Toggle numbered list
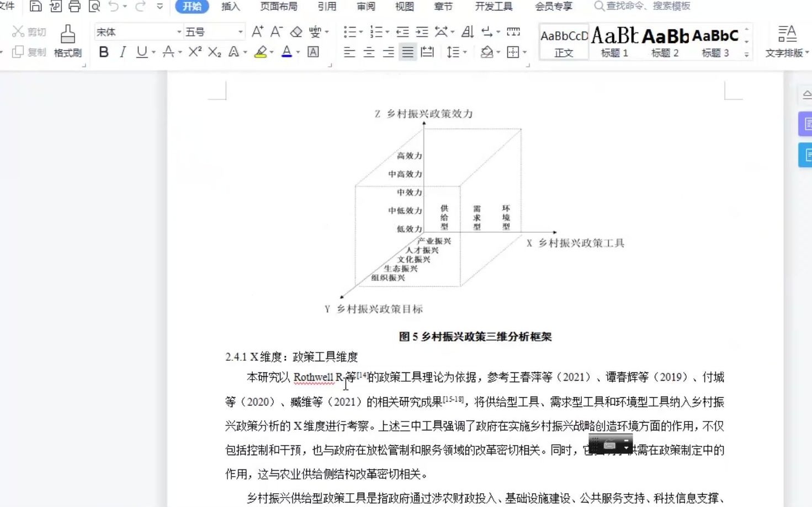This screenshot has width=812, height=507. coord(376,32)
